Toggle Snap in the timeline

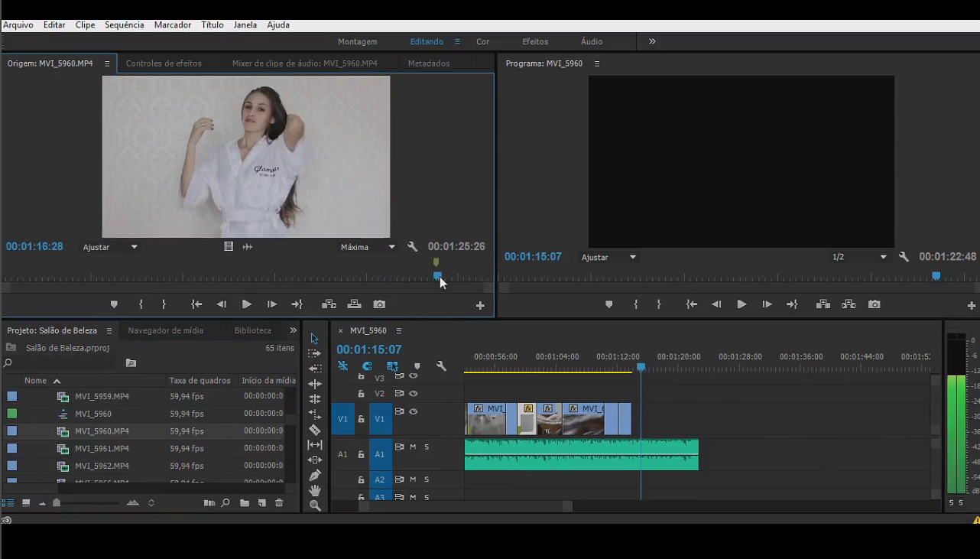pos(367,366)
